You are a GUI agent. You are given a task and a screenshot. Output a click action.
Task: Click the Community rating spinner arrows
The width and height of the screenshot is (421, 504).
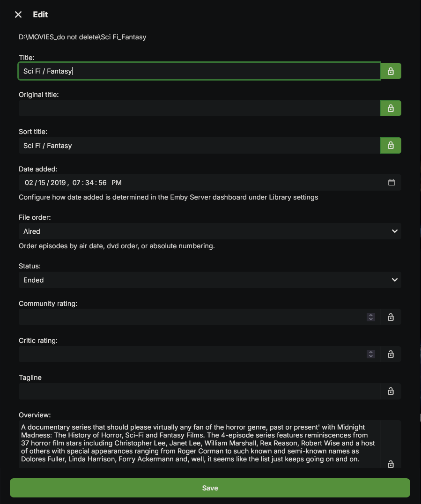pyautogui.click(x=371, y=317)
